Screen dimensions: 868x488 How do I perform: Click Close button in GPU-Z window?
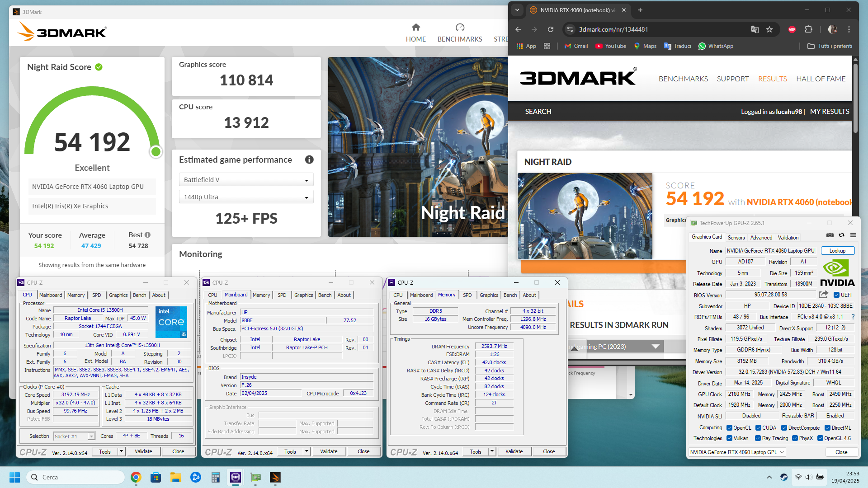click(x=841, y=452)
